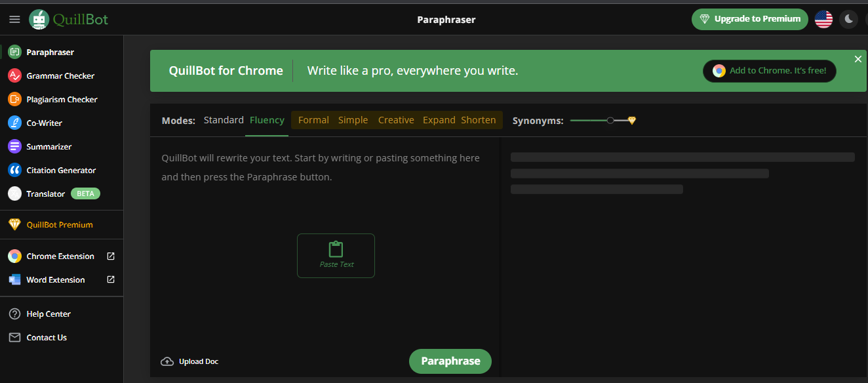Open QuillBot Premium link

(x=60, y=224)
